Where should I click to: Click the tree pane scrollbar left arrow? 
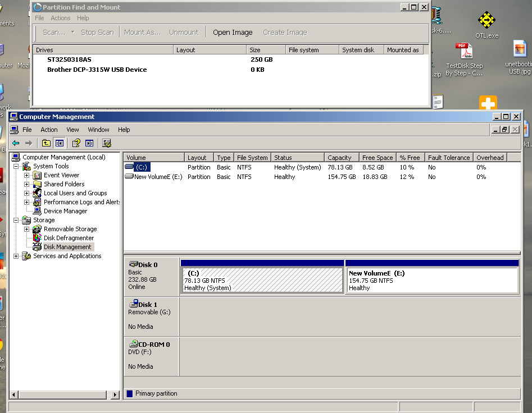pyautogui.click(x=14, y=394)
